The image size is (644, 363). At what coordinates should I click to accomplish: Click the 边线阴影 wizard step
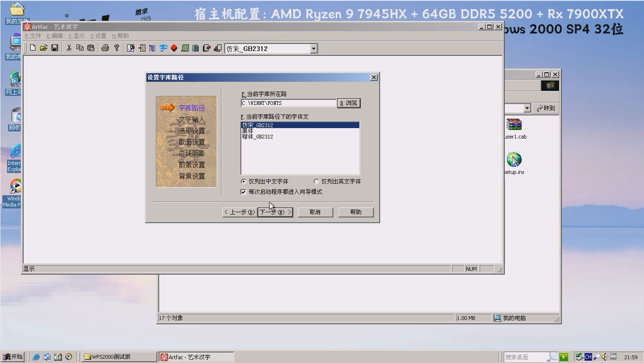click(x=192, y=154)
